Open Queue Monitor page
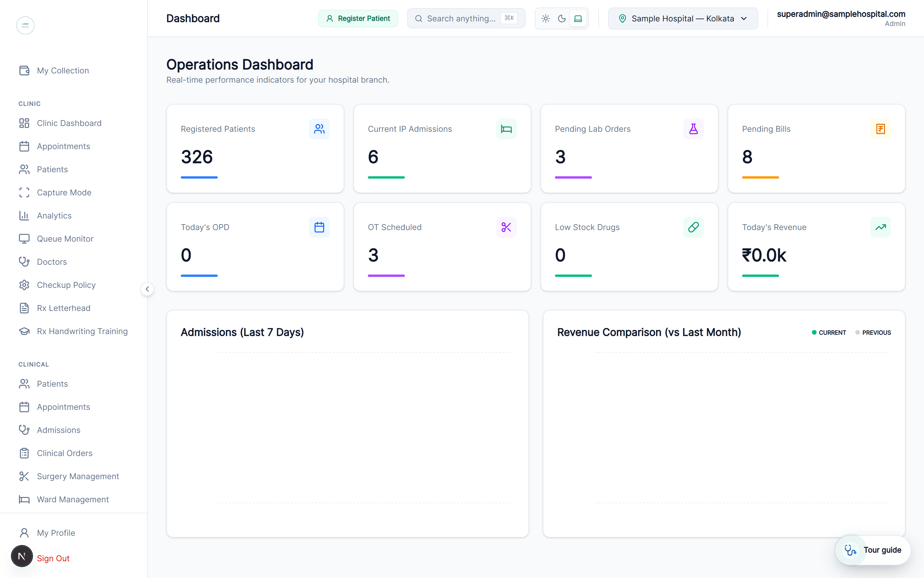The height and width of the screenshot is (578, 924). pyautogui.click(x=74, y=238)
